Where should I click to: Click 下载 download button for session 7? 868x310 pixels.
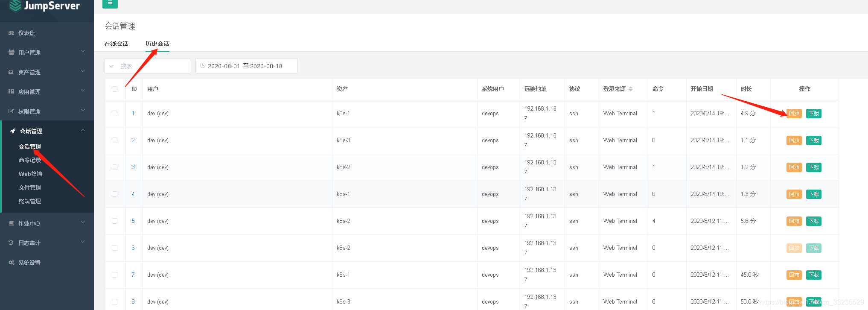coord(814,275)
